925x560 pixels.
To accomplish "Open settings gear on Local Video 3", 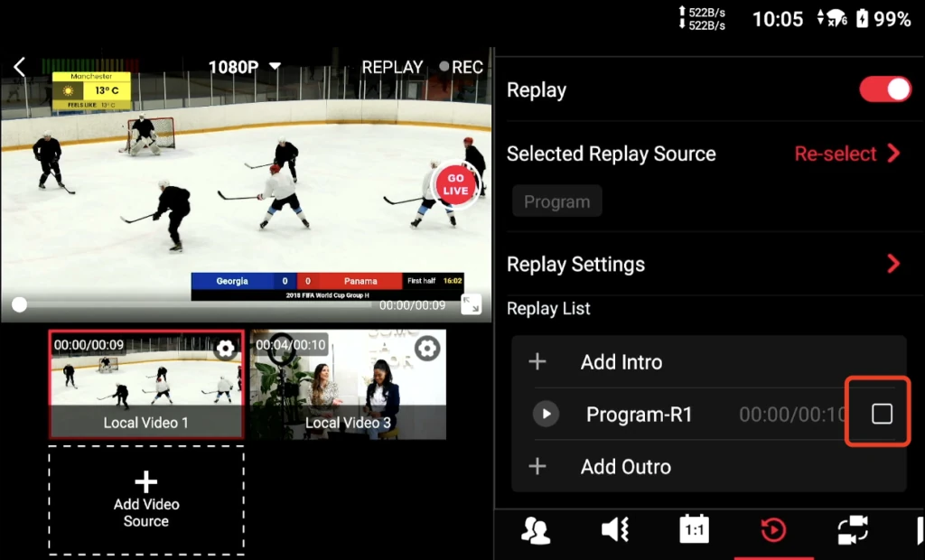I will pos(427,348).
